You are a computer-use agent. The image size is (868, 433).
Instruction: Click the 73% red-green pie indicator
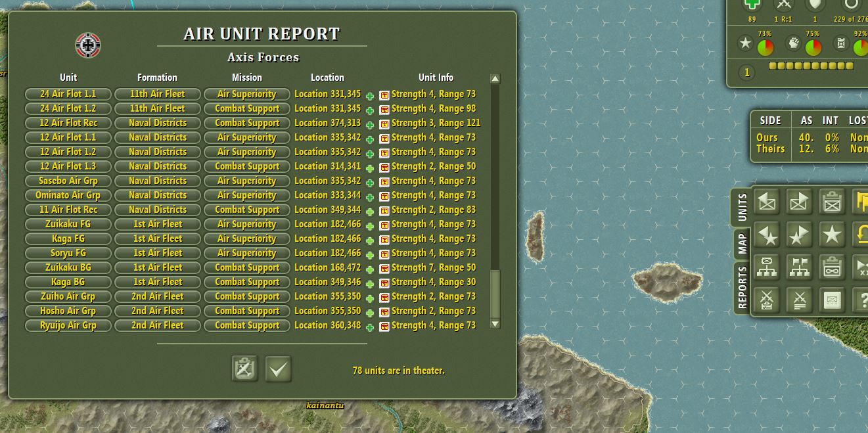tap(765, 47)
